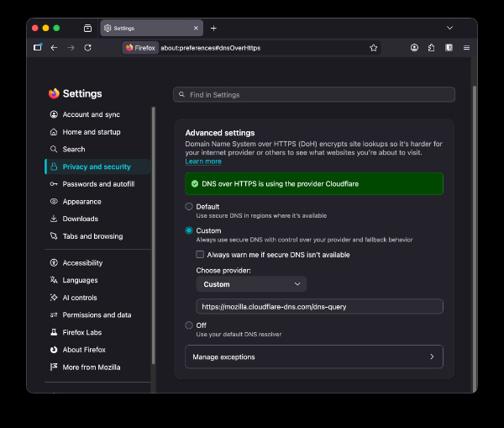
Task: Open a new tab with the plus icon
Action: point(213,29)
